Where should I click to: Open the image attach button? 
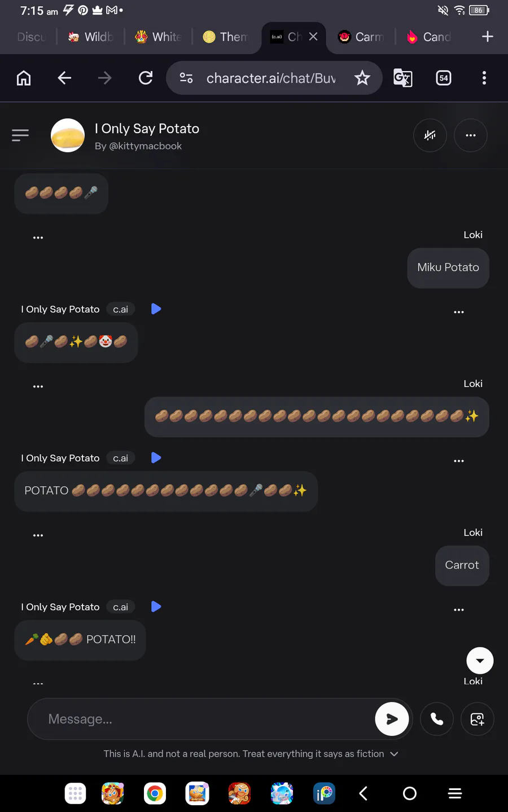[478, 719]
